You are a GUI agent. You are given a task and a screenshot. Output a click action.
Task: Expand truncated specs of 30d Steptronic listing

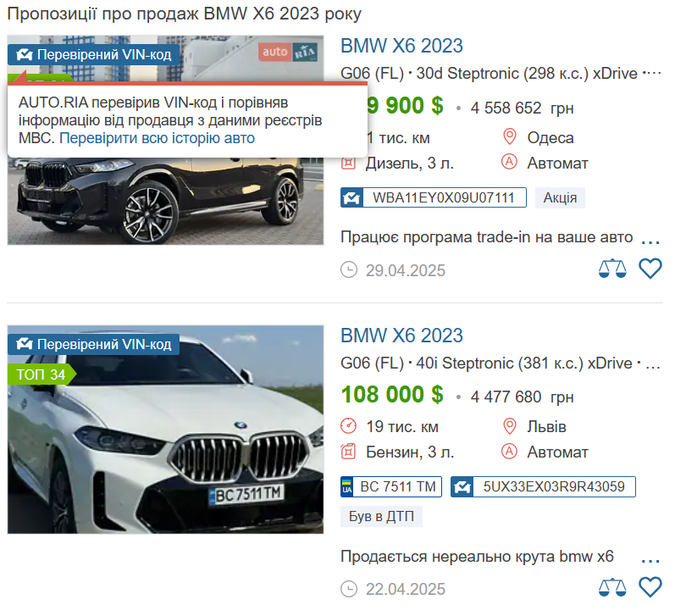(x=651, y=73)
